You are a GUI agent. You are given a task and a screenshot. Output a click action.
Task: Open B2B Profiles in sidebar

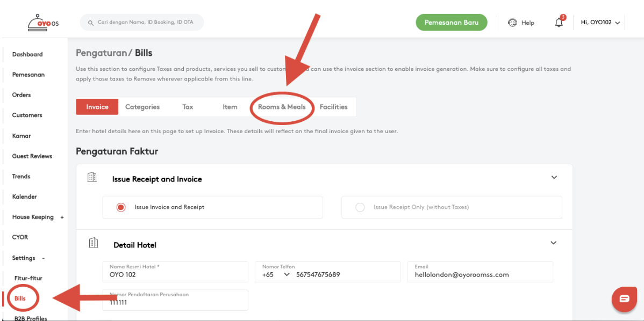(x=31, y=318)
